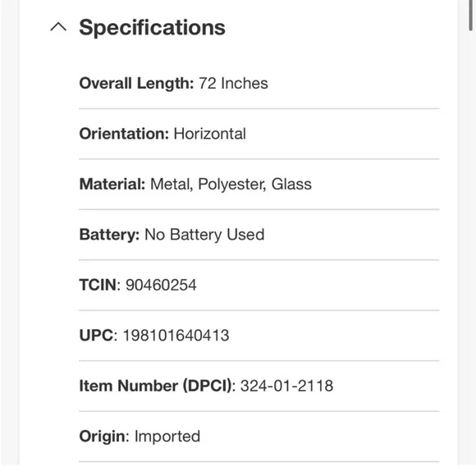
Task: Click the DPCI value 324-01-2118
Action: [287, 386]
